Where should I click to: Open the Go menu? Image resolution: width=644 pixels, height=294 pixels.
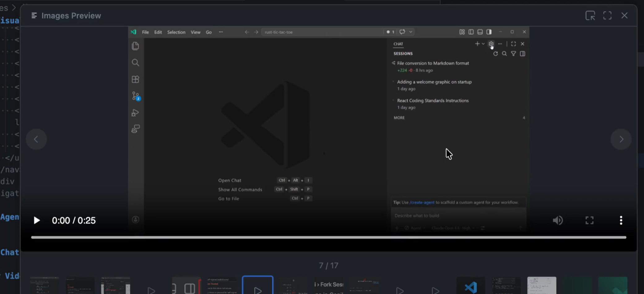click(x=209, y=32)
